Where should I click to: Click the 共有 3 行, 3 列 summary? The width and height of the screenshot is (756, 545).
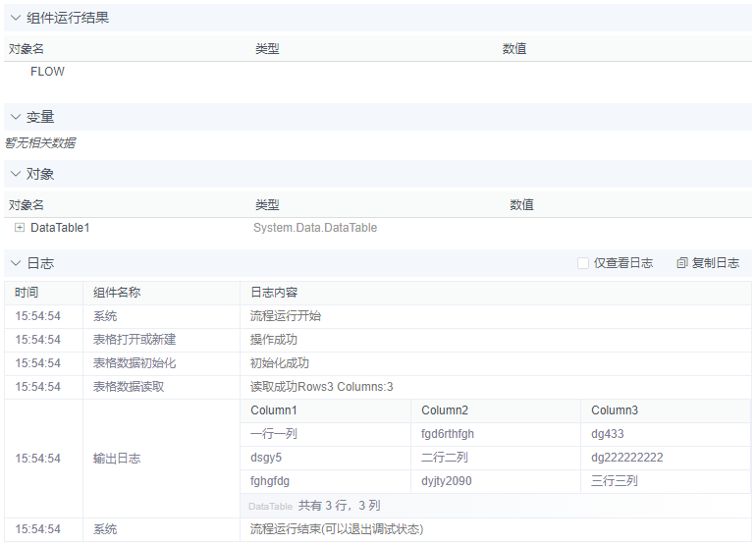(340, 506)
